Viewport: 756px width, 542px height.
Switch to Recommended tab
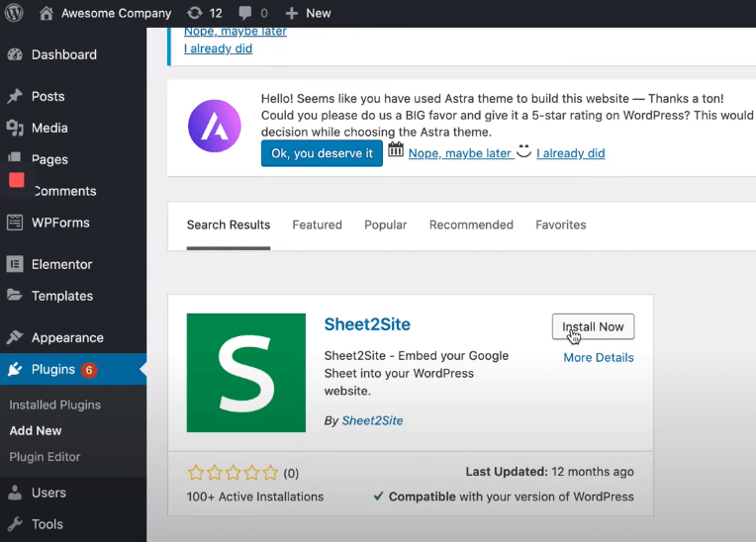tap(471, 225)
